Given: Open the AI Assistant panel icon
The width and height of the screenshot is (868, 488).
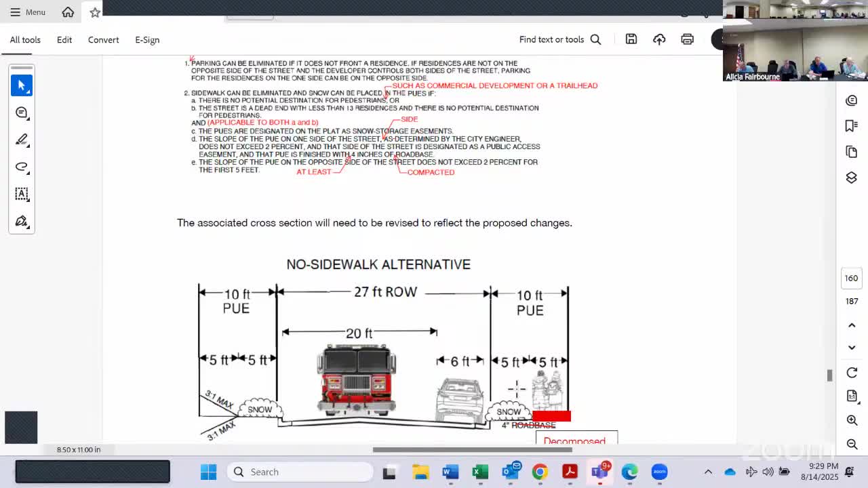Looking at the screenshot, I should (852, 100).
